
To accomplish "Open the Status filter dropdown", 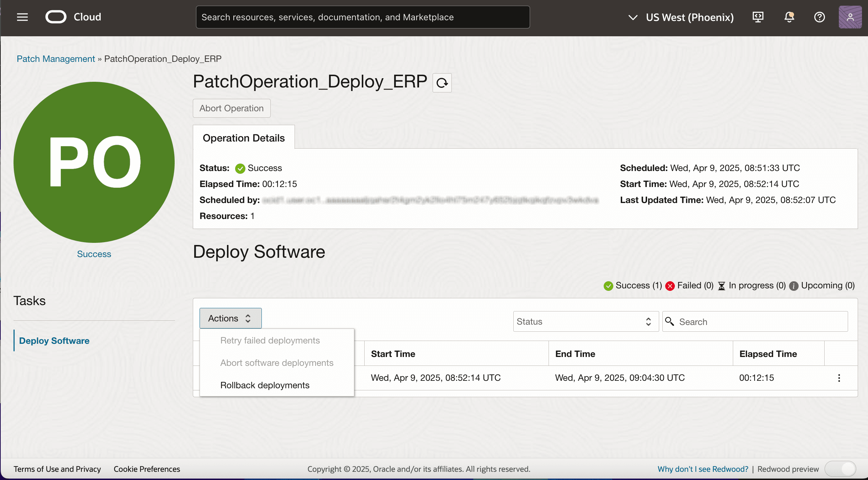I will [585, 321].
